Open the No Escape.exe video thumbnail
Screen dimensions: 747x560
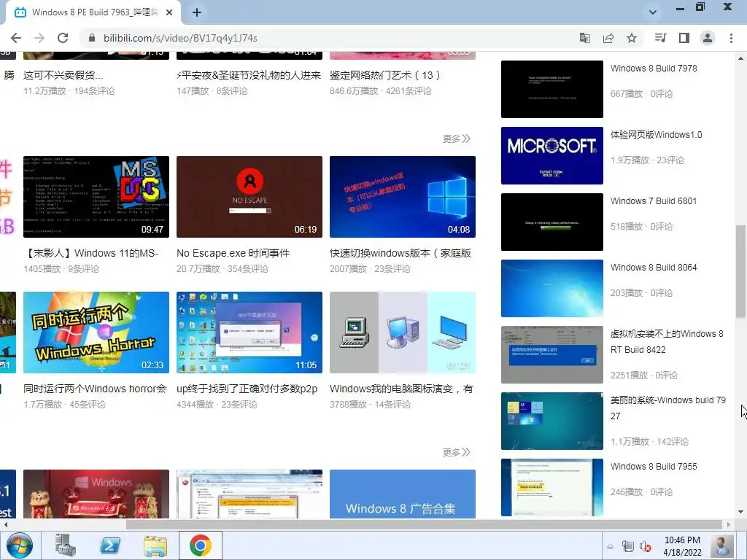[249, 197]
